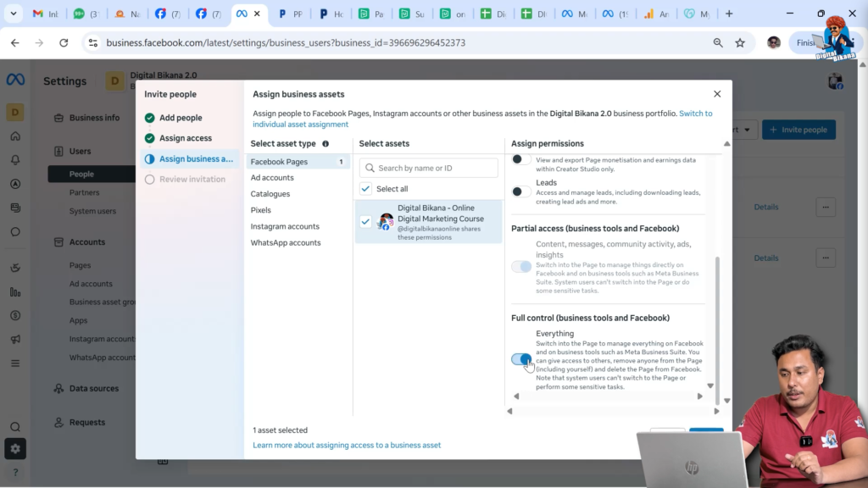Screen dimensions: 868x488
Task: Toggle the Leads permission switch
Action: tap(521, 191)
